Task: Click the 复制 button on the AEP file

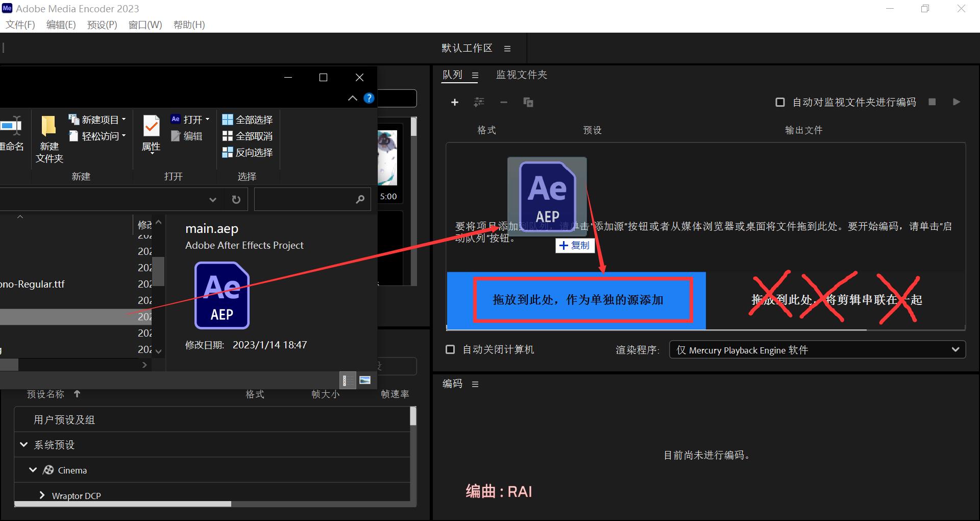Action: (574, 246)
